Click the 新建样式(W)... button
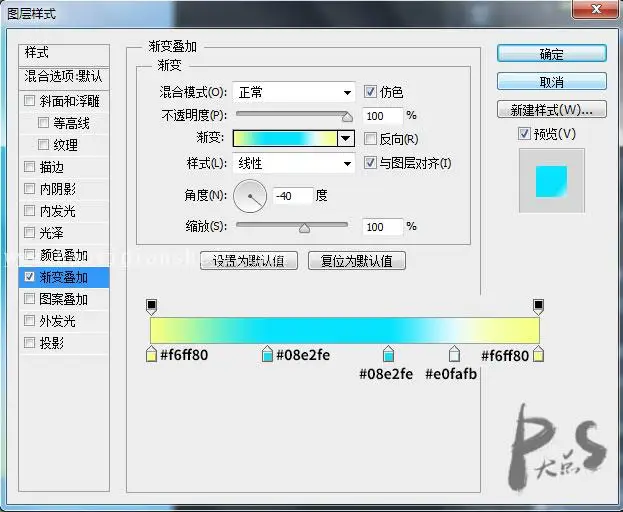The width and height of the screenshot is (623, 512). tap(552, 109)
